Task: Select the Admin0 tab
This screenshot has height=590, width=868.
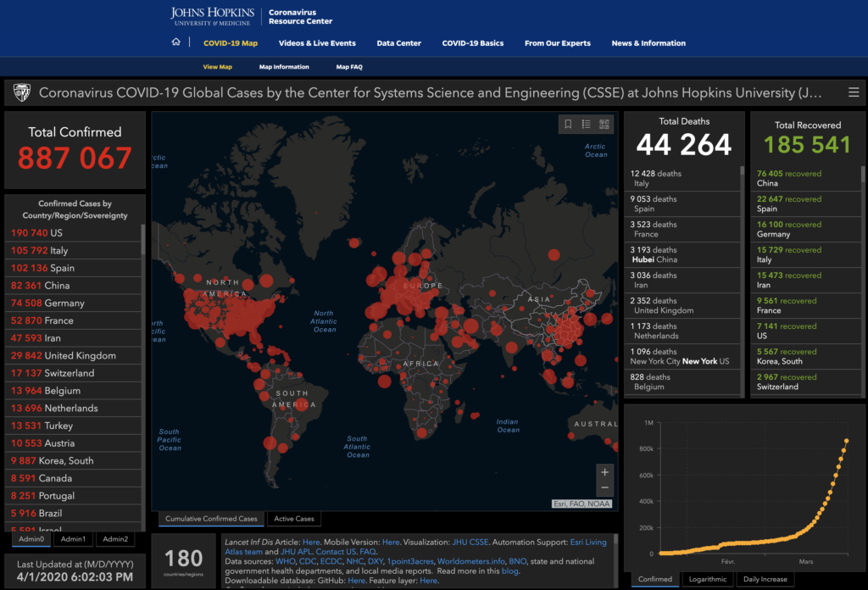Action: click(x=31, y=539)
